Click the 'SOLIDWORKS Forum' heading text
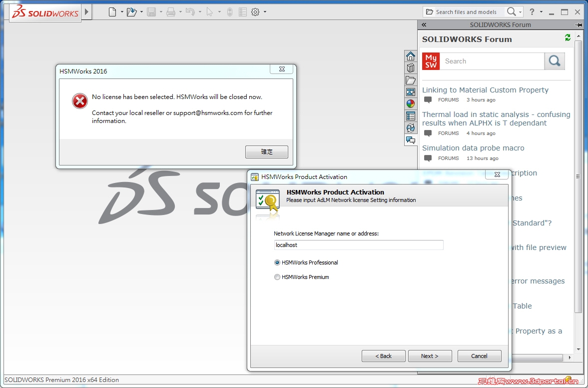Viewport: 588px width, 388px height. click(467, 39)
